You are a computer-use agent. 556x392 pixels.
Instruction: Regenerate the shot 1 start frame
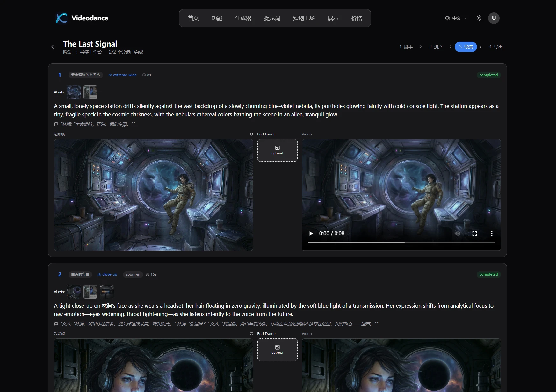251,134
